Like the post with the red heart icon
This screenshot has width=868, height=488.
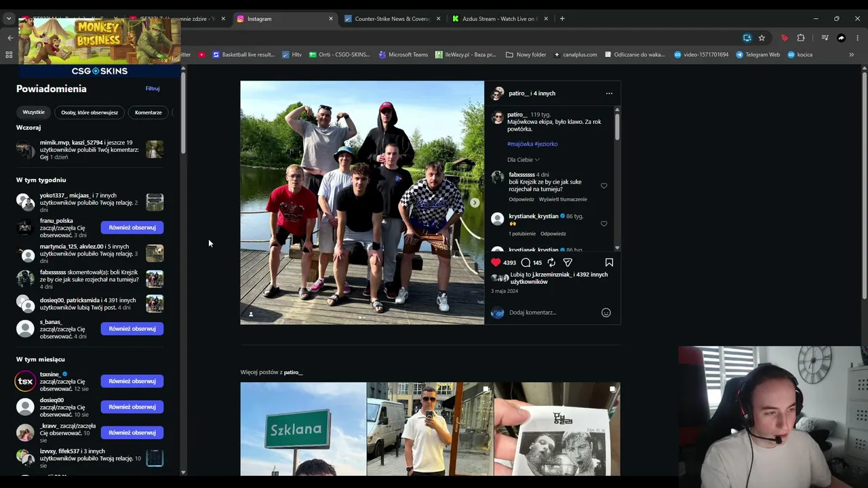click(496, 262)
